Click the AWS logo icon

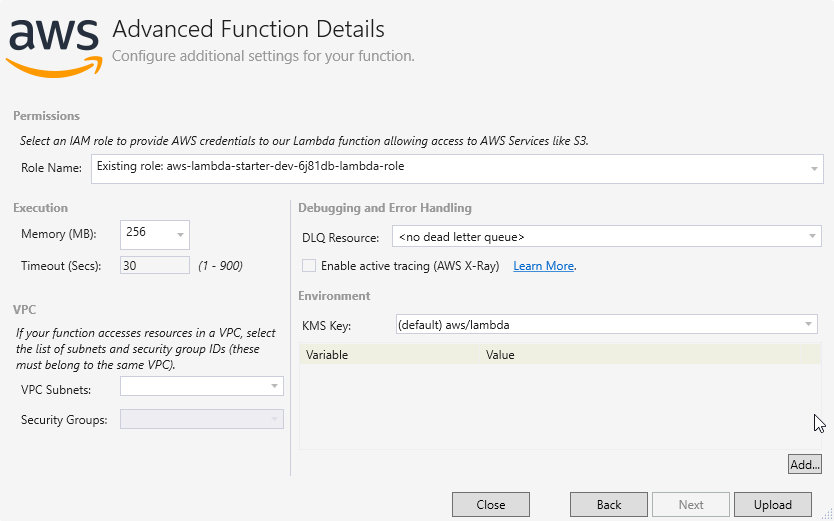pos(53,48)
